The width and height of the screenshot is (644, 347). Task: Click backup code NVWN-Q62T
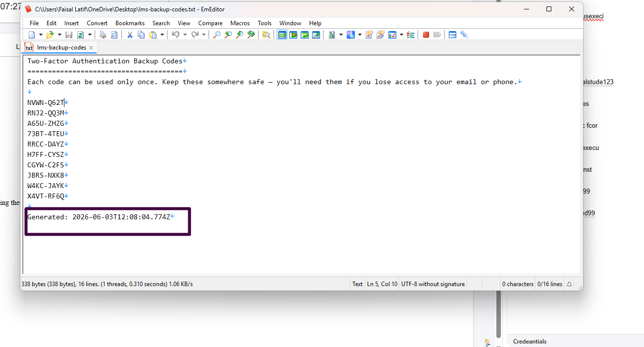[46, 102]
